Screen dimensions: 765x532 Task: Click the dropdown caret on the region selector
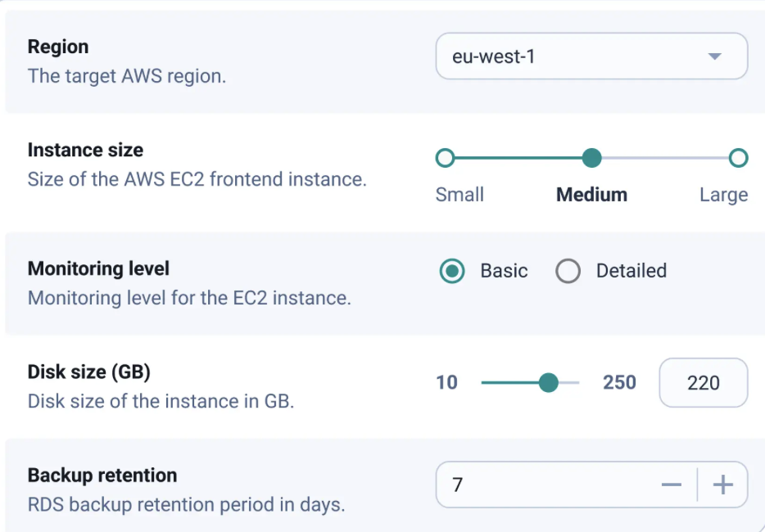[x=713, y=56]
